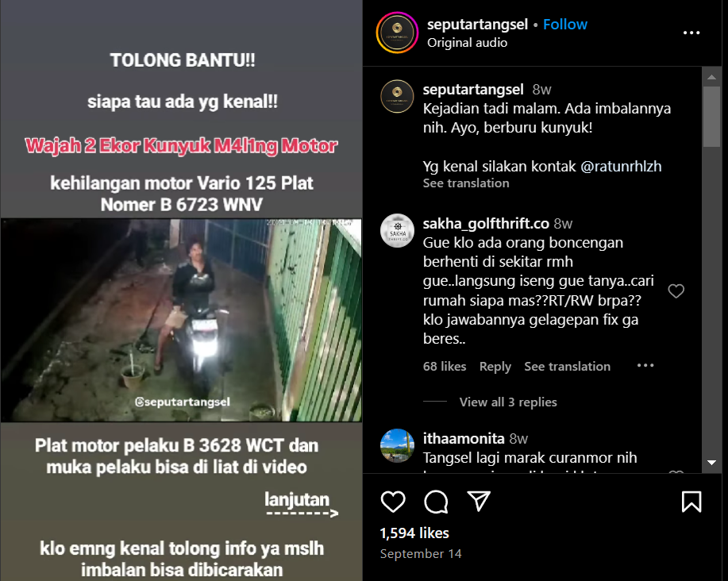See the translation of the sakha_golfthrift.co comment

coord(567,367)
